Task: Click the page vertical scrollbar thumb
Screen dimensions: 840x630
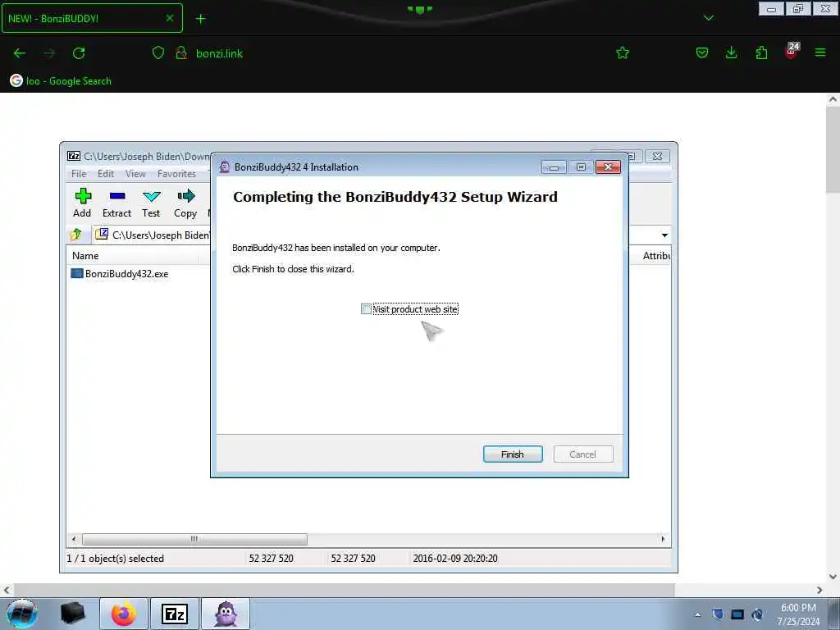Action: [833, 150]
